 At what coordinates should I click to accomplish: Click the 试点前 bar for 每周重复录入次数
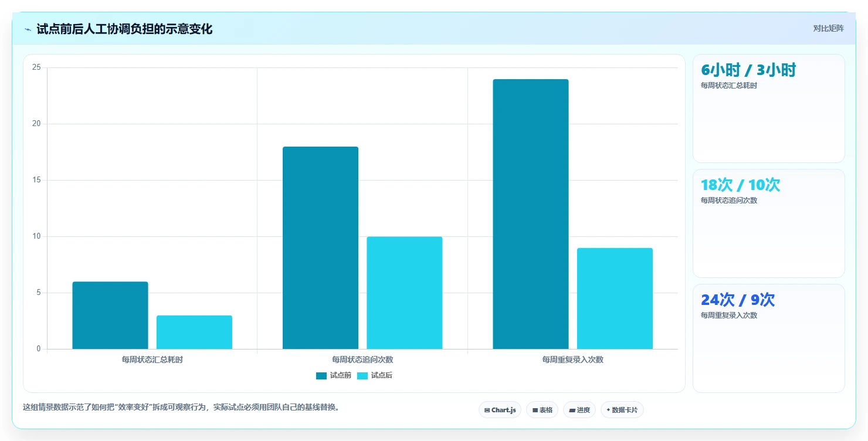click(x=531, y=214)
